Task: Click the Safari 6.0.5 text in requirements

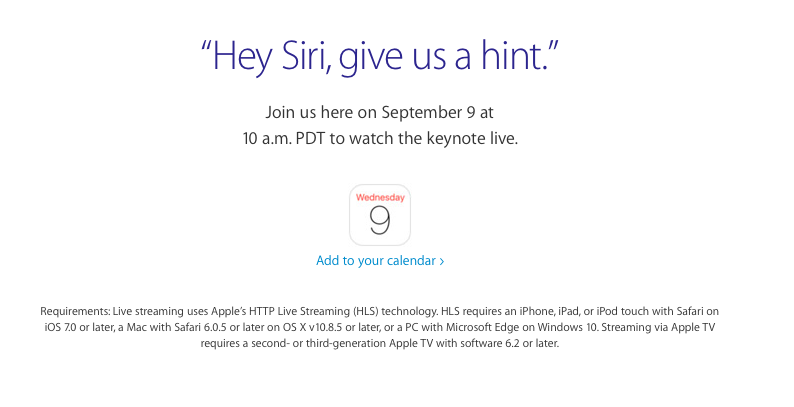Action: tap(200, 328)
